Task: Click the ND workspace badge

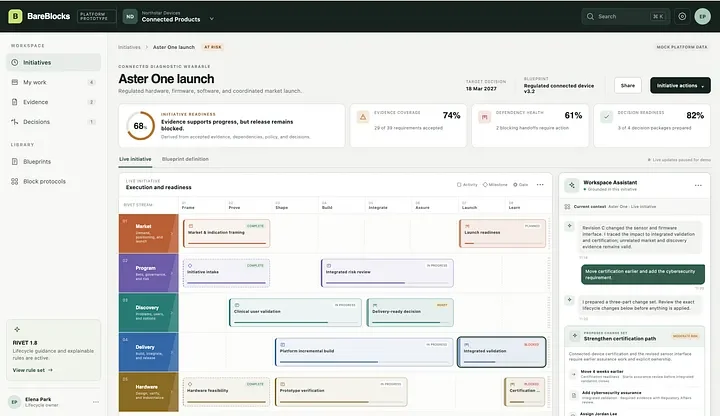Action: point(130,17)
